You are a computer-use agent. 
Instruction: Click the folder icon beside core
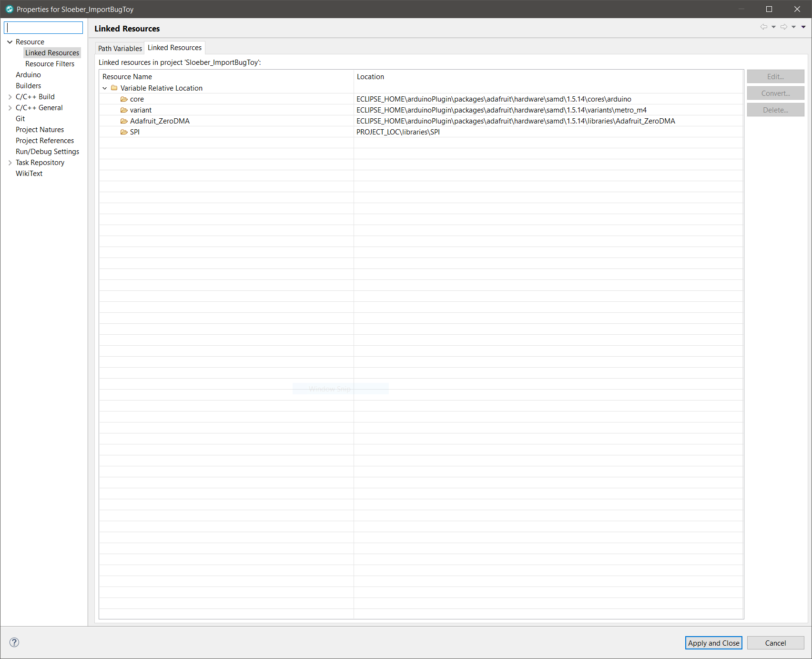pos(124,99)
